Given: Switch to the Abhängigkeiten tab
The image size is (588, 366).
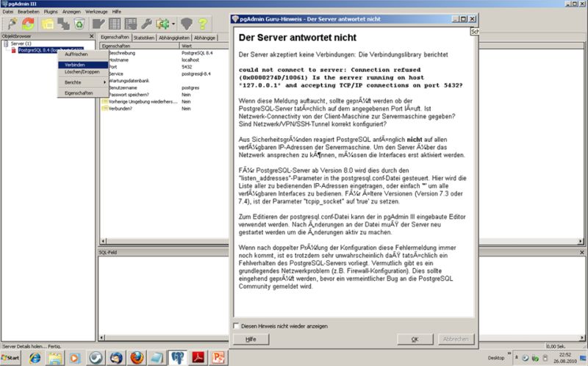Looking at the screenshot, I should pyautogui.click(x=174, y=38).
